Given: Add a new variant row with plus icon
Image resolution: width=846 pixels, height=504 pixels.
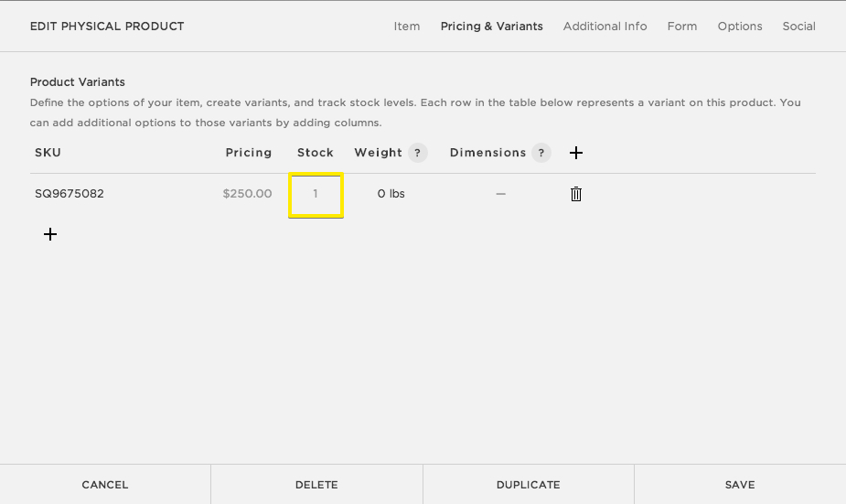Looking at the screenshot, I should 50,234.
